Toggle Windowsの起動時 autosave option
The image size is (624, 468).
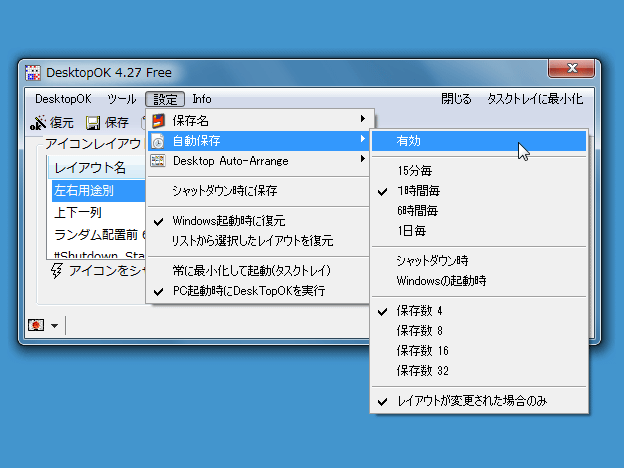pos(479,281)
